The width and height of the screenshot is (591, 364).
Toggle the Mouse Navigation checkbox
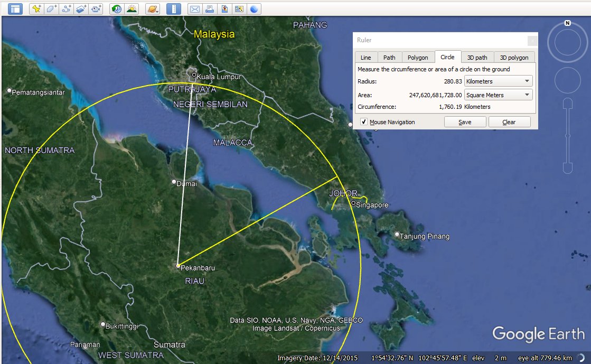pyautogui.click(x=364, y=122)
